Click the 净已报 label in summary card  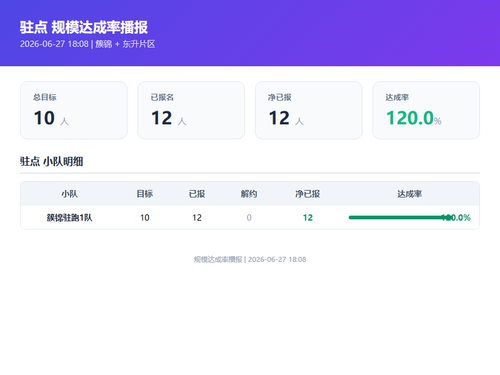tap(280, 97)
